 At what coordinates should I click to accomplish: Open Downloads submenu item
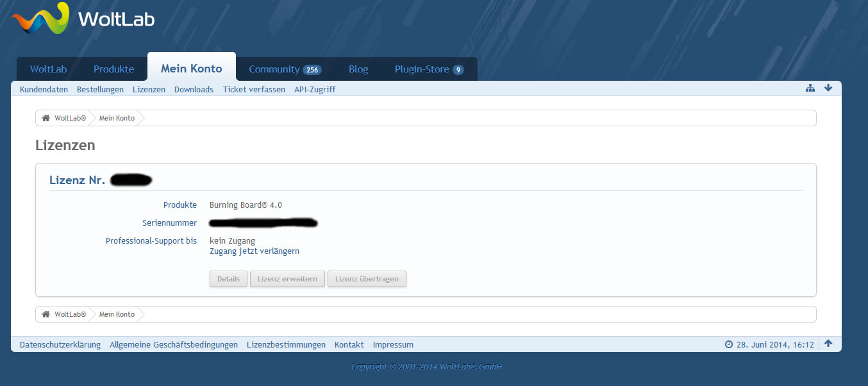click(x=194, y=90)
